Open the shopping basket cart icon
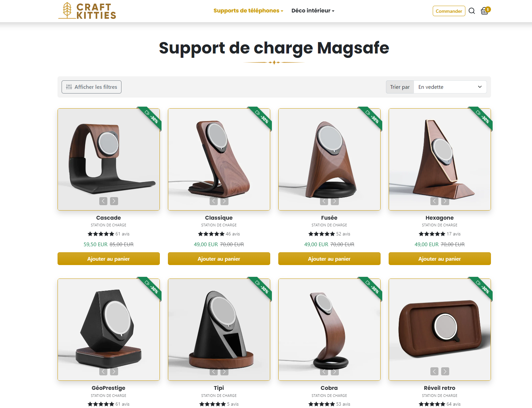This screenshot has width=532, height=408. pos(485,11)
